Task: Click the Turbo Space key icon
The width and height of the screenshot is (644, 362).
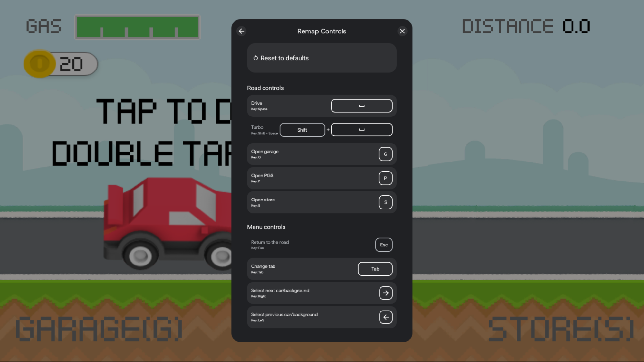Action: click(362, 130)
